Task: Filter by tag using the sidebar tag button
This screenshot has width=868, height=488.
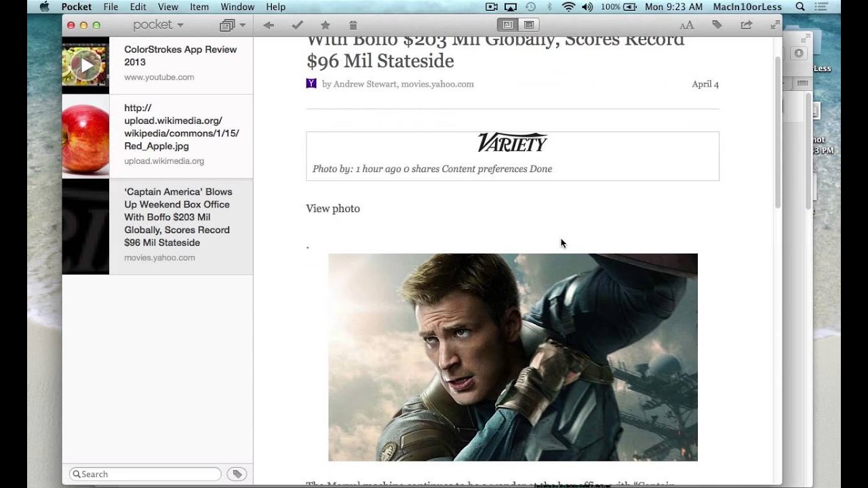Action: click(237, 474)
